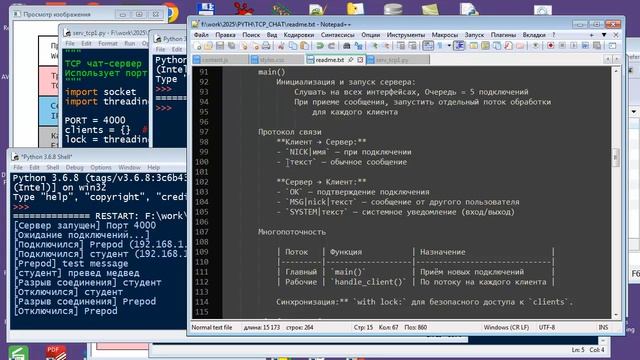640x360 pixels.
Task: Click the Open file icon in Notepad++ toolbar
Action: [208, 46]
